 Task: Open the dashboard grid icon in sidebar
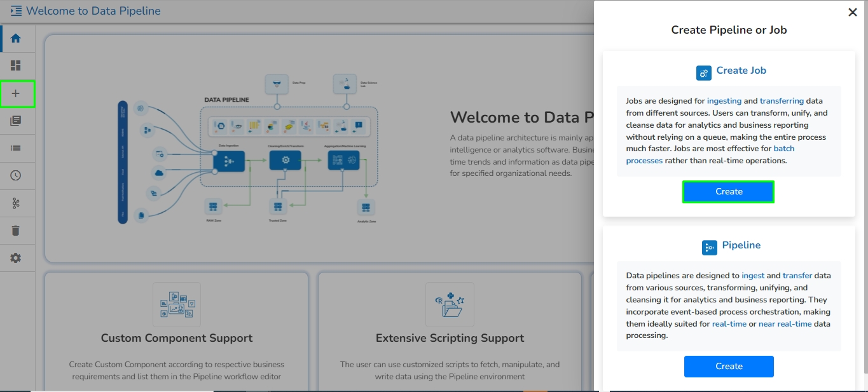(x=16, y=65)
